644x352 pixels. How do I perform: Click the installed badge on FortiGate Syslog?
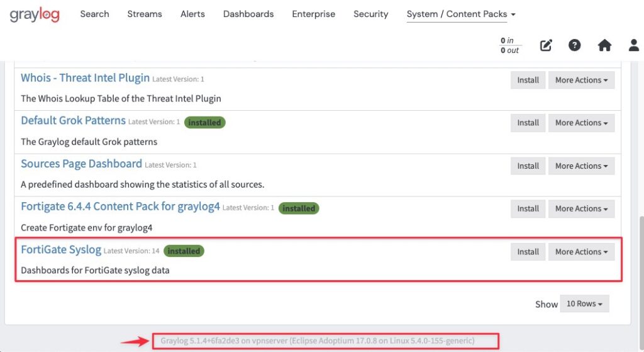tap(184, 251)
